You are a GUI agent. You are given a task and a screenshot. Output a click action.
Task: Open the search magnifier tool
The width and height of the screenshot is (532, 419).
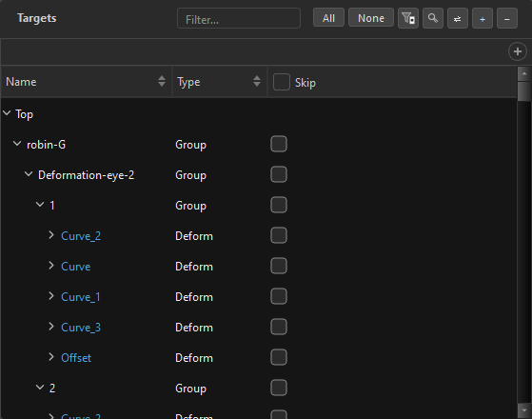pyautogui.click(x=433, y=18)
